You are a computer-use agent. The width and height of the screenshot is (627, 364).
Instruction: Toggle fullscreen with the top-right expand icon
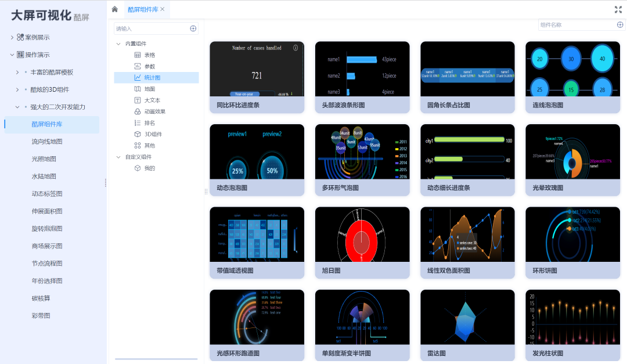coord(618,9)
